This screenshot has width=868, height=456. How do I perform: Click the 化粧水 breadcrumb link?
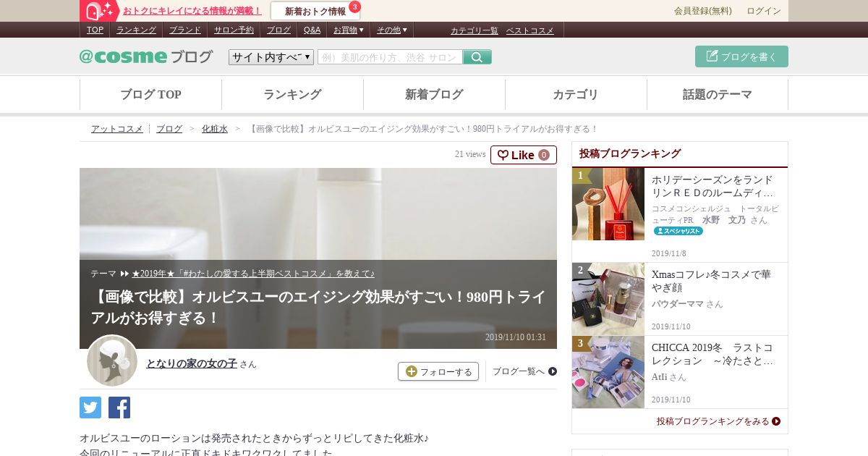pyautogui.click(x=215, y=129)
